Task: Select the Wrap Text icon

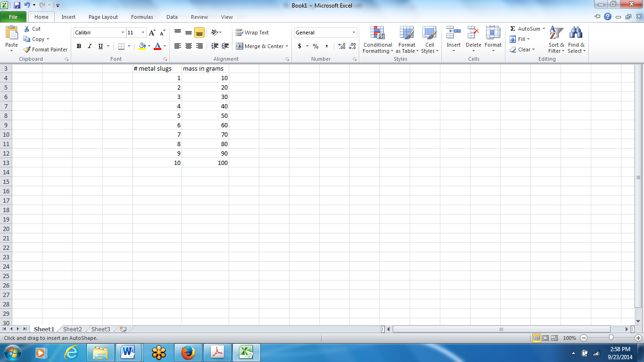Action: [x=253, y=32]
